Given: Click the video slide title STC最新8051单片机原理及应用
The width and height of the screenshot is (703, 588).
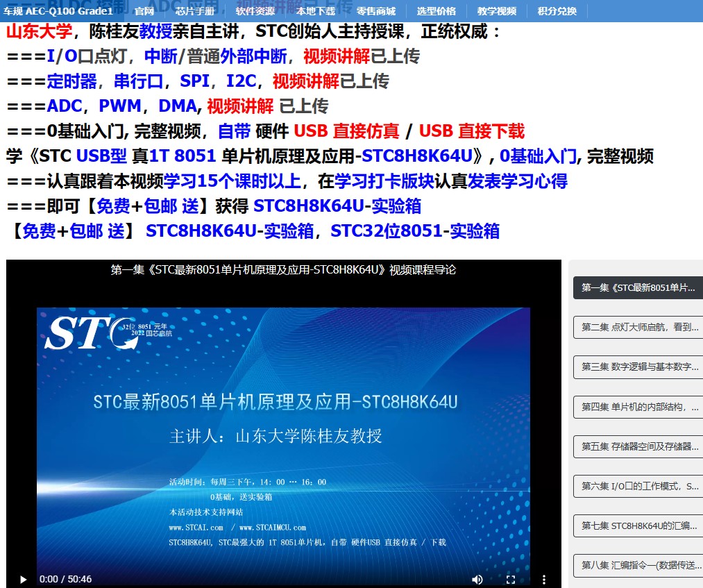Looking at the screenshot, I should (x=276, y=401).
